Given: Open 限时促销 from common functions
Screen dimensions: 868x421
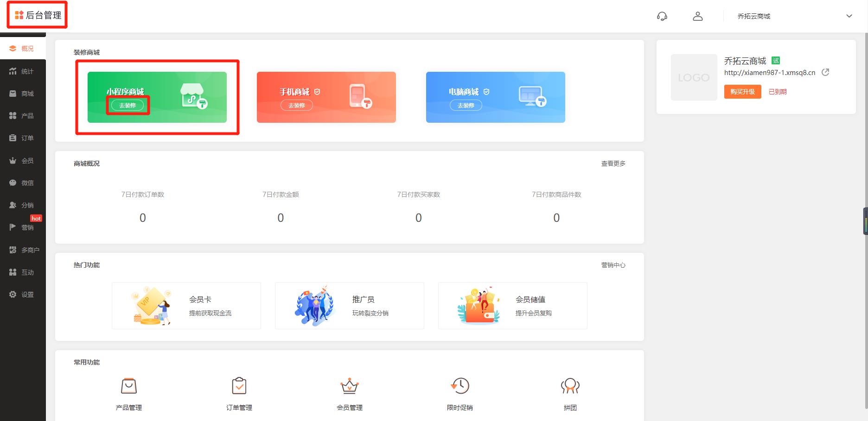Looking at the screenshot, I should coord(460,386).
